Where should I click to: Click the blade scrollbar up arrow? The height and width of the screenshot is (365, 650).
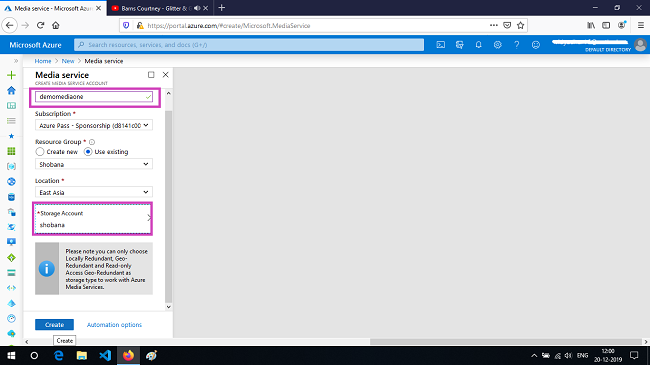pyautogui.click(x=168, y=93)
